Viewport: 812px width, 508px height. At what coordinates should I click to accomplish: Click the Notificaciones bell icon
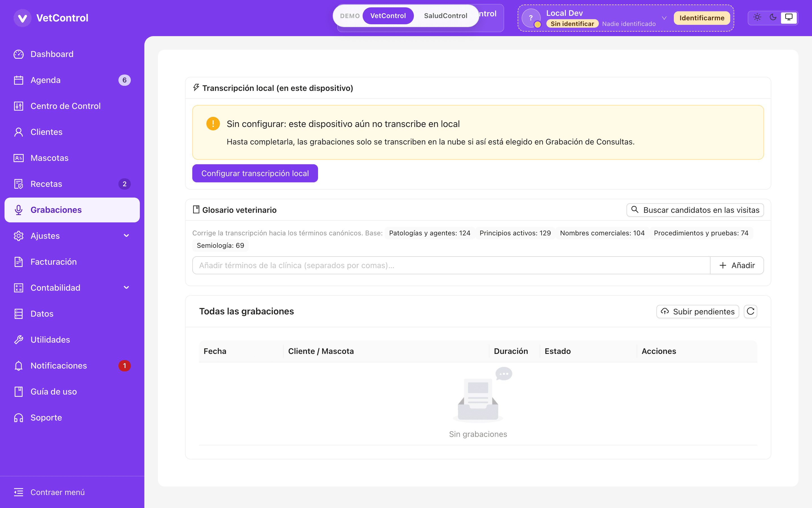coord(18,365)
